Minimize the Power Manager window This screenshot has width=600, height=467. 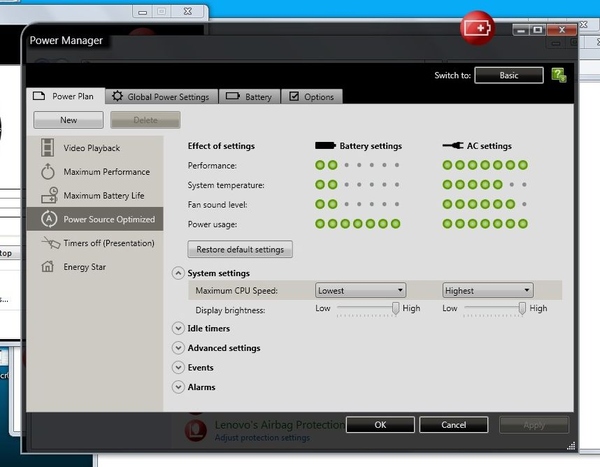521,30
